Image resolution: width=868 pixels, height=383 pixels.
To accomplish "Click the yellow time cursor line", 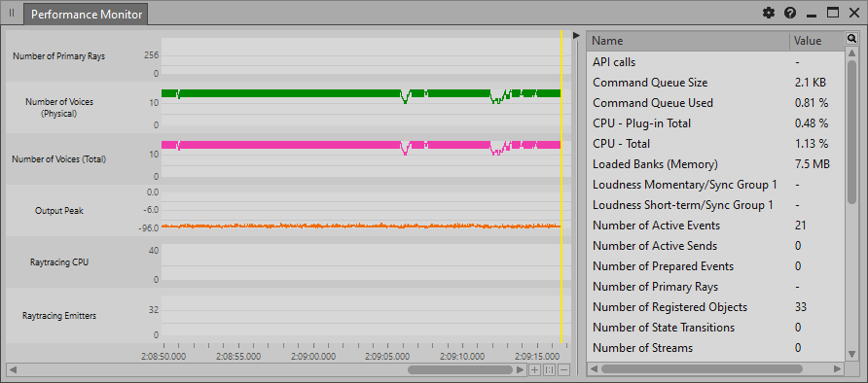I will point(561,187).
